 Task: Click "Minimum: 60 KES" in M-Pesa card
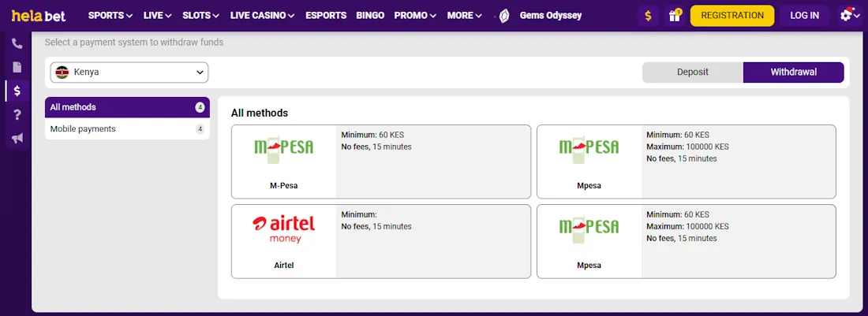coord(372,135)
